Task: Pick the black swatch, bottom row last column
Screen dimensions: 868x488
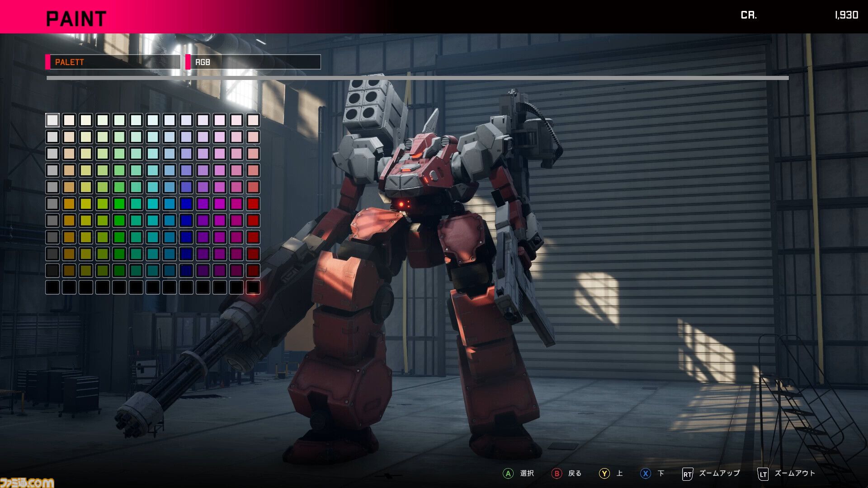Action: click(253, 287)
